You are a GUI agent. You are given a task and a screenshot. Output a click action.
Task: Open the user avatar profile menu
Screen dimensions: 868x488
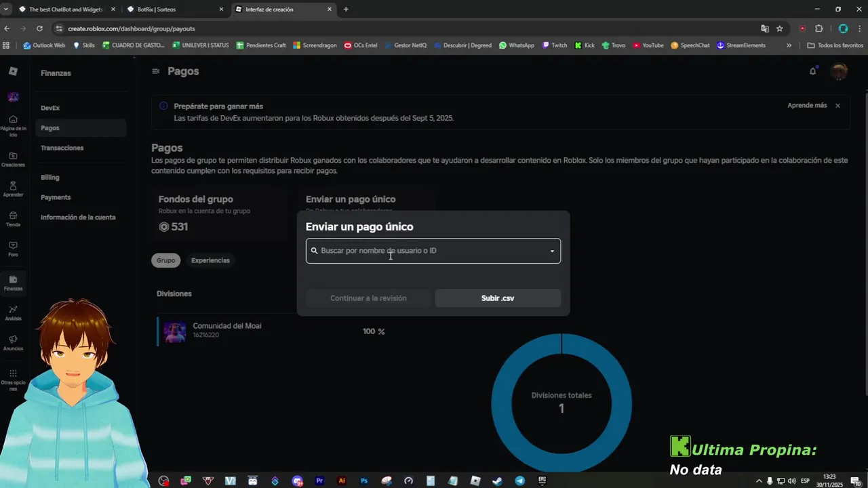[840, 71]
